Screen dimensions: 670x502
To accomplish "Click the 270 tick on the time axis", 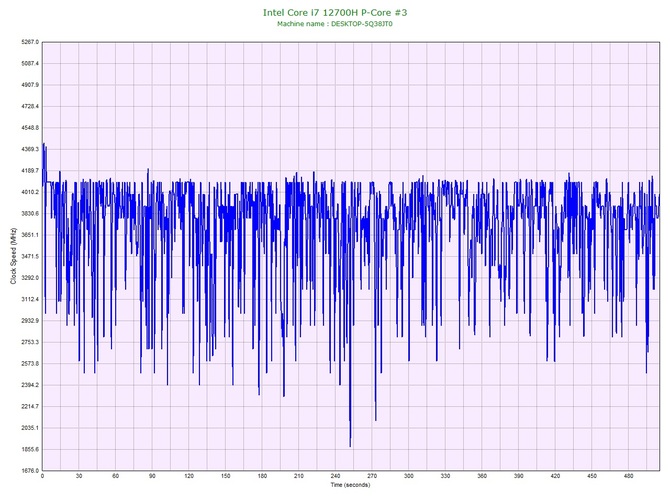I will click(x=372, y=476).
